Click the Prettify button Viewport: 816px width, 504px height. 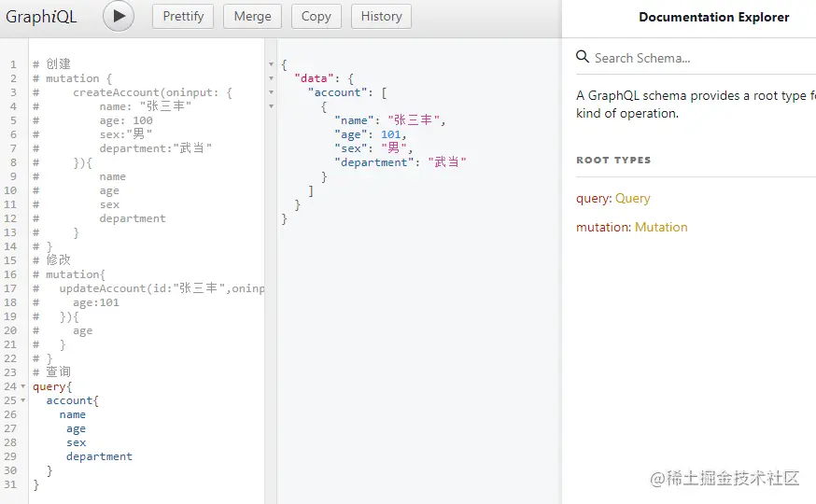click(x=183, y=16)
